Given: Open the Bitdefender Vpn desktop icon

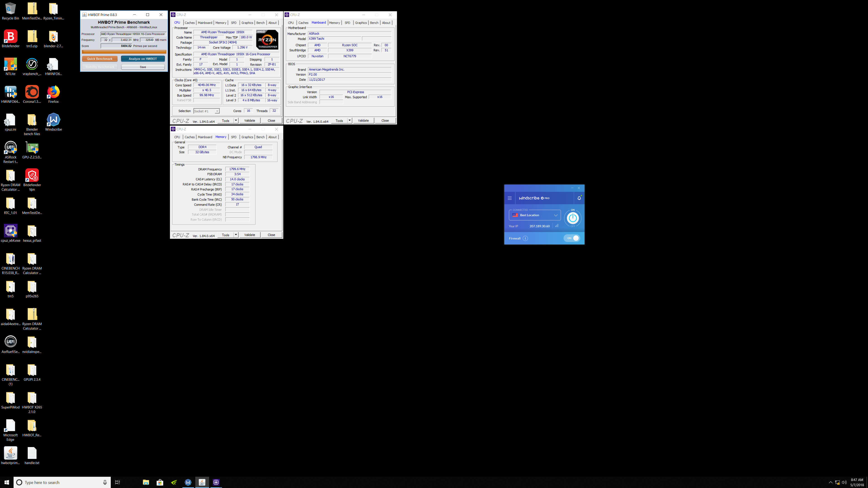Looking at the screenshot, I should click(x=32, y=180).
